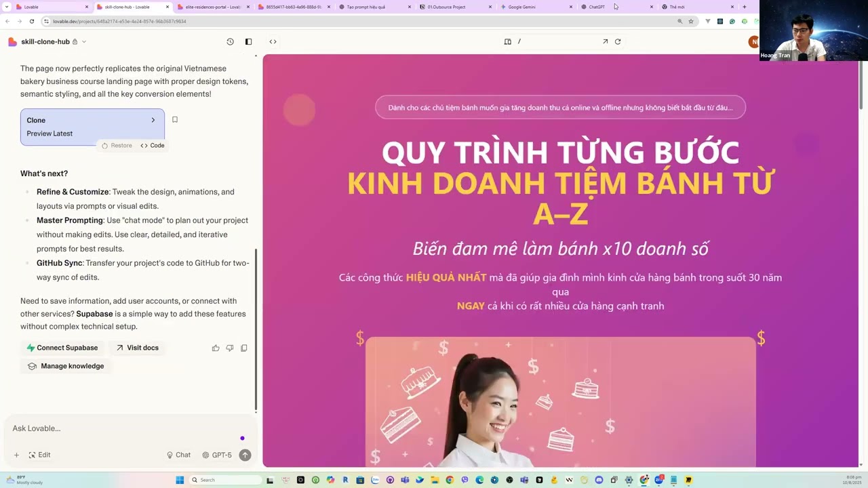Open Microsoft Teams from the taskbar
Image resolution: width=868 pixels, height=488 pixels.
[405, 480]
